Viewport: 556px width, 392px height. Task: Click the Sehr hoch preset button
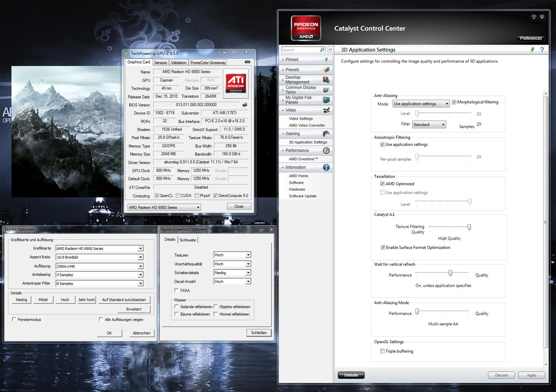pyautogui.click(x=86, y=300)
